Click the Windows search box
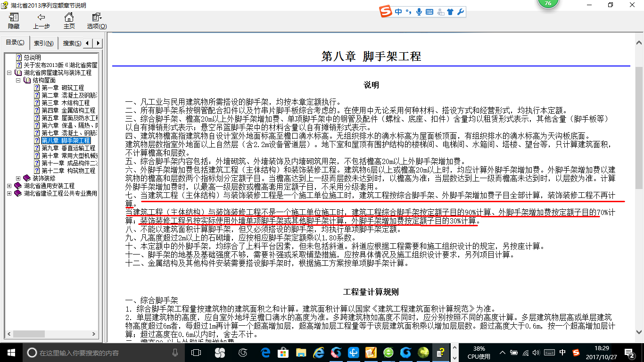 tap(103, 353)
